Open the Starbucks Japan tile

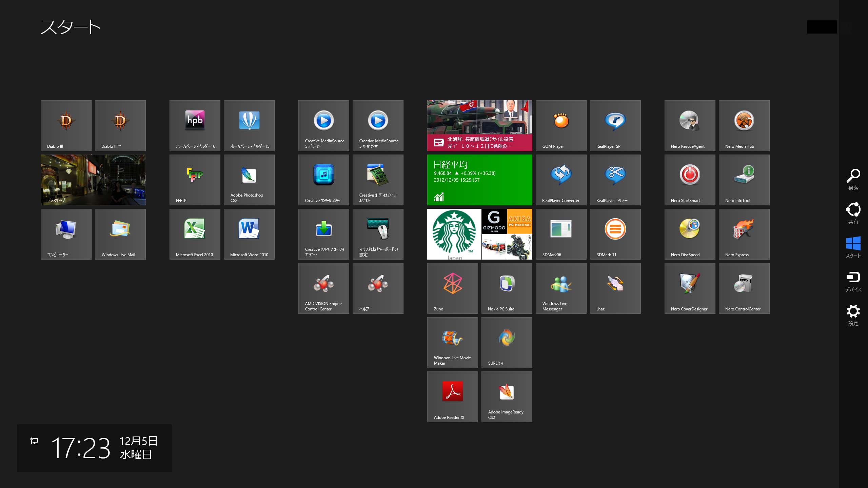pyautogui.click(x=454, y=234)
